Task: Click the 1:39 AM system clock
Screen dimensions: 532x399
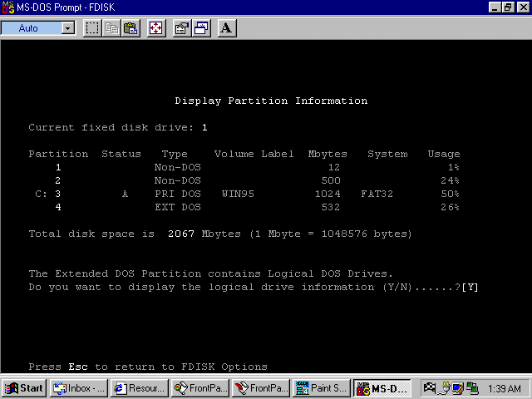Action: click(x=505, y=388)
